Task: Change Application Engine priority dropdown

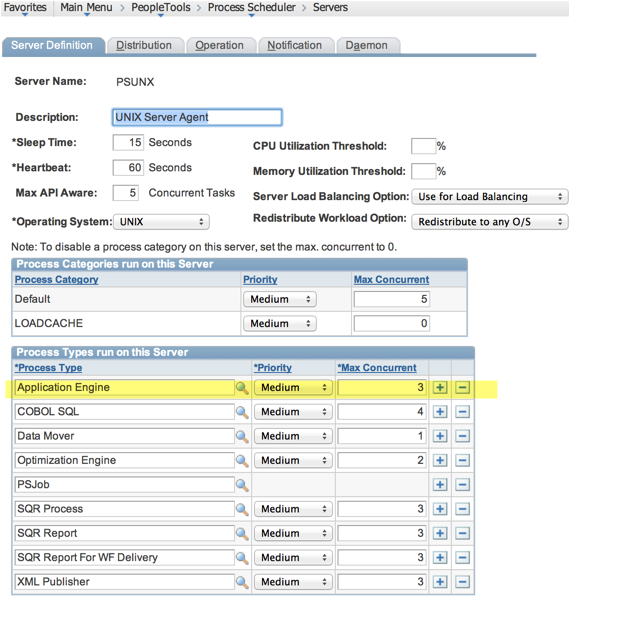Action: [293, 387]
